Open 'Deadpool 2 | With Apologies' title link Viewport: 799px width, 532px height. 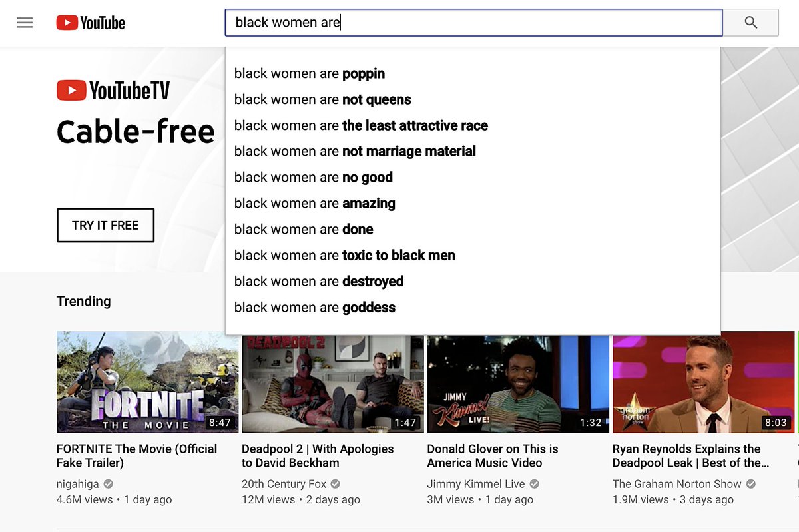point(318,456)
